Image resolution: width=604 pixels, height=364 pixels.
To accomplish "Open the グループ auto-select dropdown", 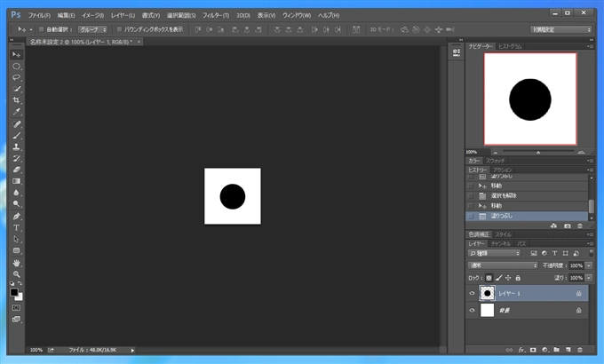I will pos(92,29).
